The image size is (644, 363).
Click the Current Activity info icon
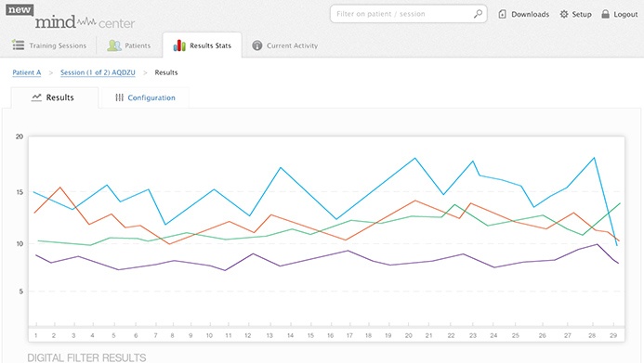coord(257,45)
